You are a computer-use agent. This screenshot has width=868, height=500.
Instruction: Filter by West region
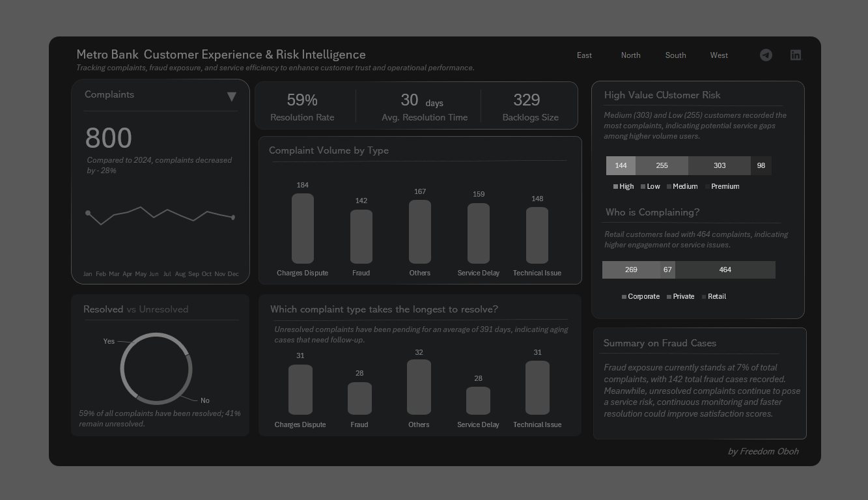[719, 55]
